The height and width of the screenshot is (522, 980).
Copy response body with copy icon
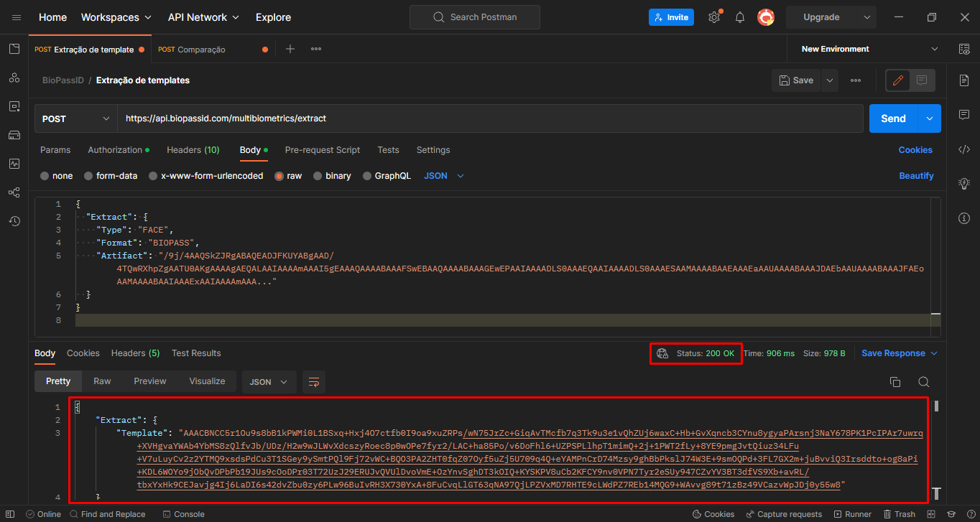tap(895, 382)
